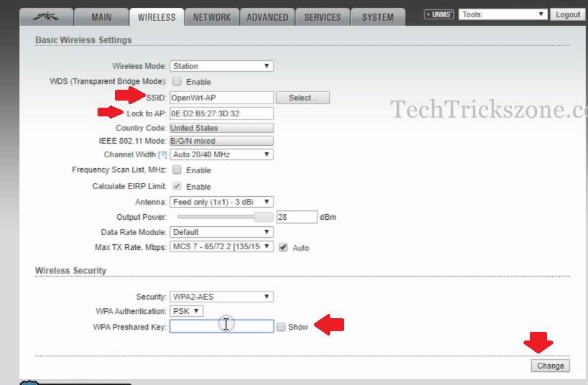Image resolution: width=588 pixels, height=385 pixels.
Task: Switch to the NETWORK tab
Action: [212, 17]
